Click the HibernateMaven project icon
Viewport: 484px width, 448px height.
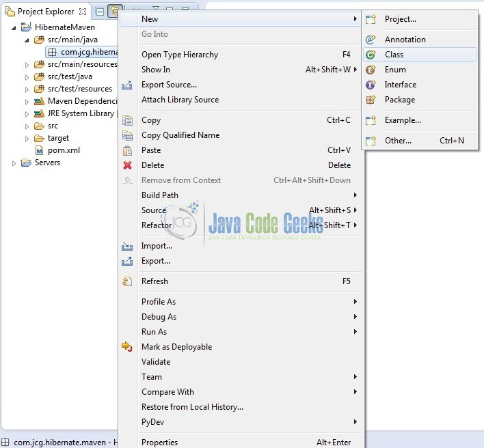coord(26,27)
